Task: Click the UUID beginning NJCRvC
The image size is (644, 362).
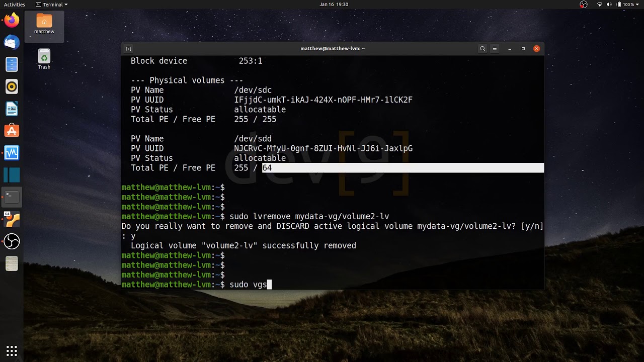Action: (x=323, y=148)
